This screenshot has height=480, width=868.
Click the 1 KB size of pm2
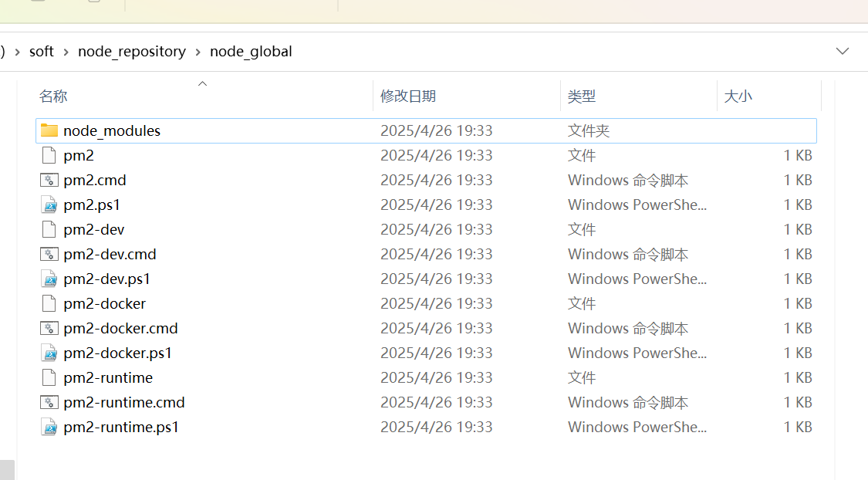click(x=798, y=156)
